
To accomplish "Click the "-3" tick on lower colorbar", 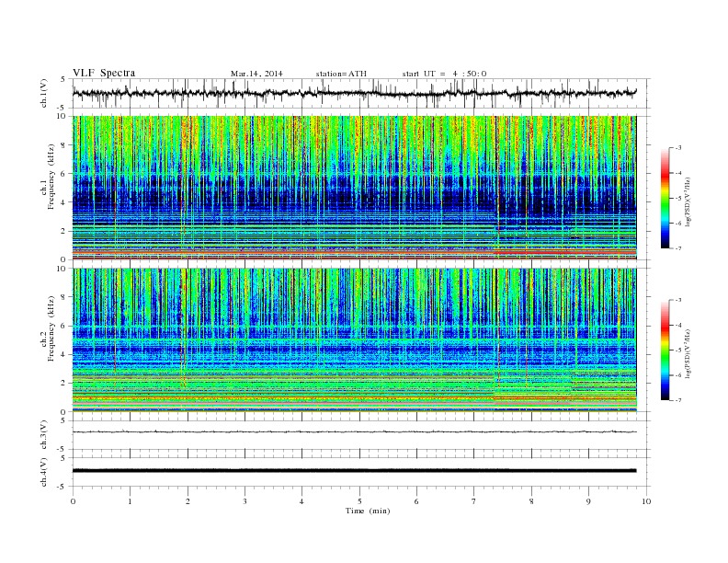I will [x=677, y=300].
